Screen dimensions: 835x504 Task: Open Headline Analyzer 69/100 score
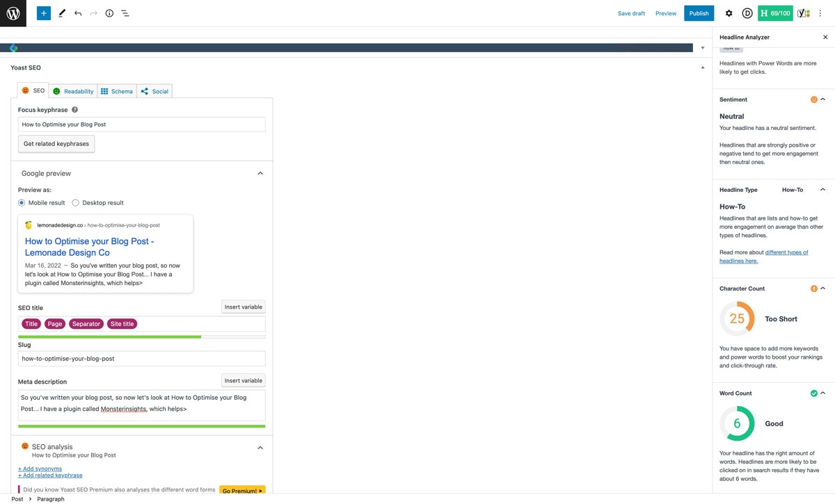click(x=775, y=13)
